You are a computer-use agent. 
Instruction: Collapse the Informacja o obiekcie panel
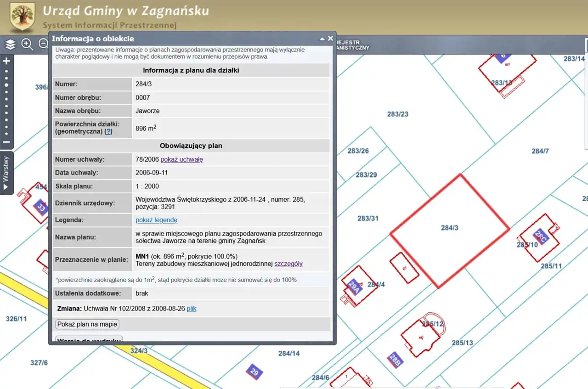pyautogui.click(x=322, y=39)
